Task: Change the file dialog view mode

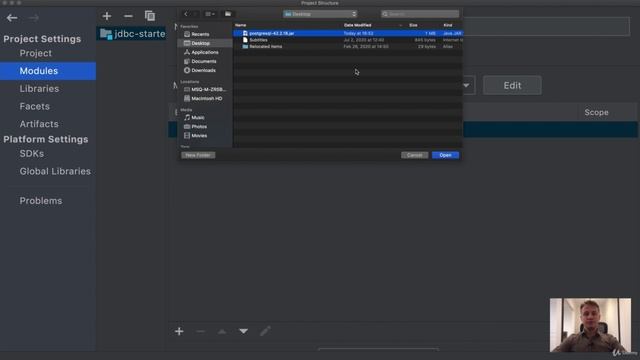Action: pos(210,14)
